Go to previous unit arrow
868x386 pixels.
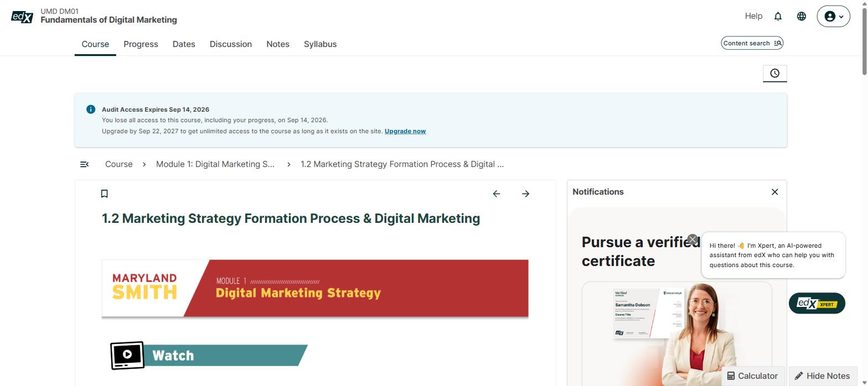pyautogui.click(x=497, y=194)
